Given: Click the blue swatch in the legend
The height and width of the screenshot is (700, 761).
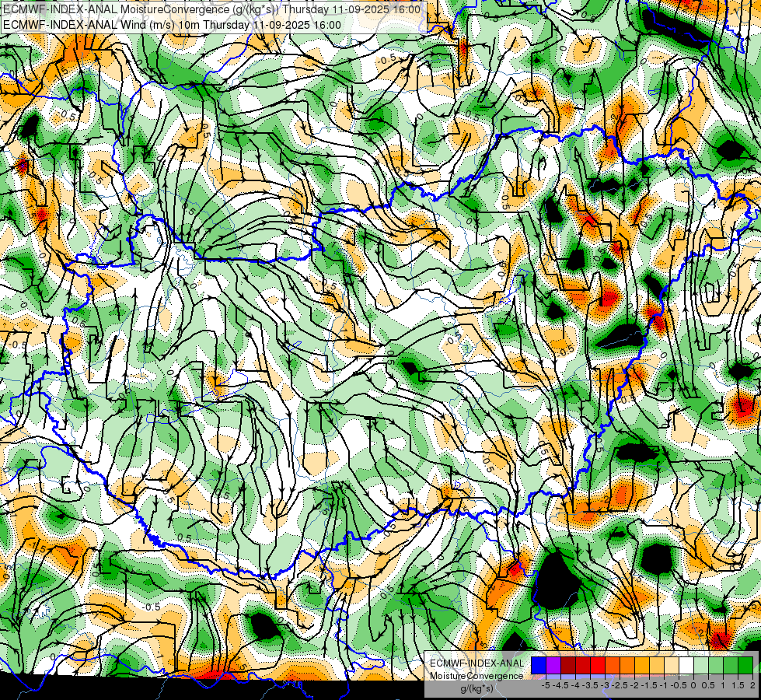Looking at the screenshot, I should 539,666.
